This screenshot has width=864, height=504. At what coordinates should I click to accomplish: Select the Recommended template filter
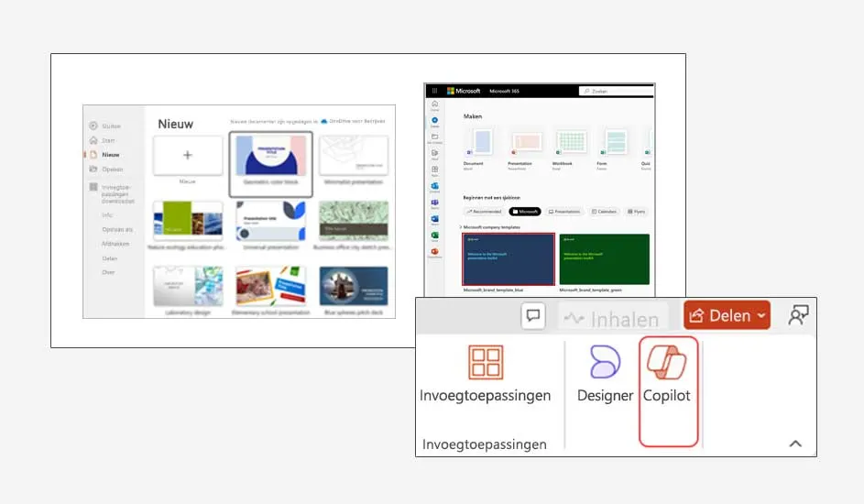pyautogui.click(x=485, y=211)
